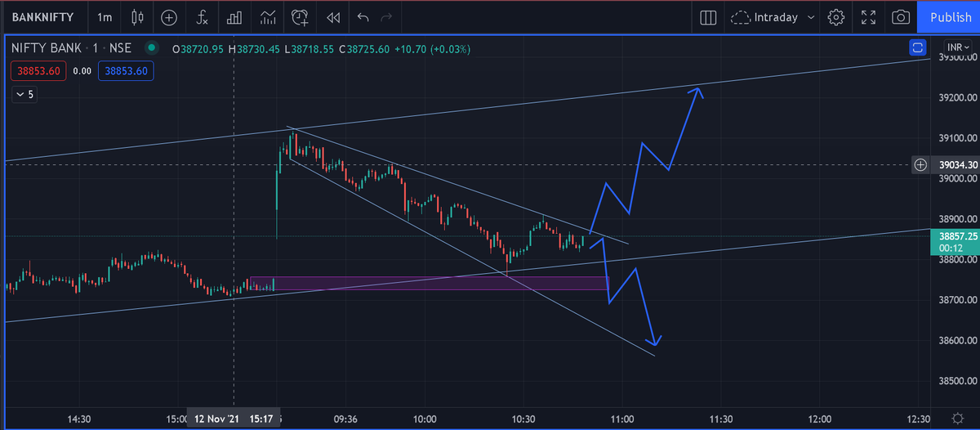Click the 39100.00 price scale label

(x=958, y=138)
